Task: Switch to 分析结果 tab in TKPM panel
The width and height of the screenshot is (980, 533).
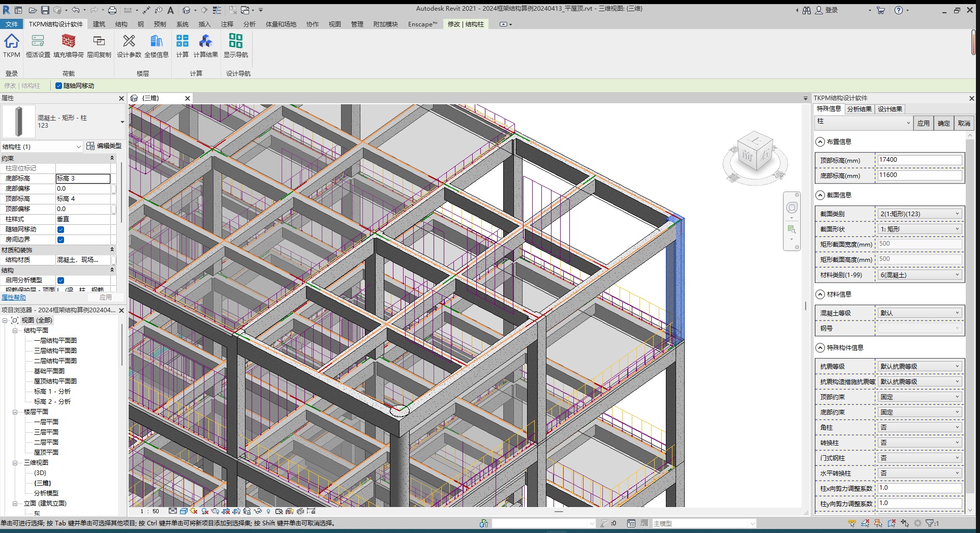Action: tap(859, 109)
